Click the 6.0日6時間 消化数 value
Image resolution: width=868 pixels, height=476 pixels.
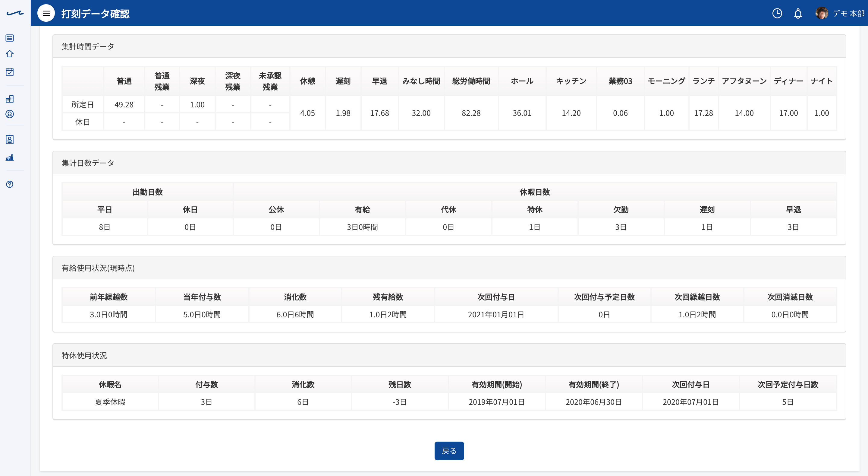point(295,314)
